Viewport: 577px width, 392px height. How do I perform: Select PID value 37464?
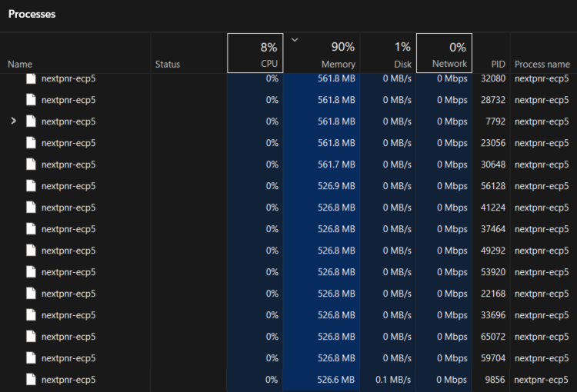[x=493, y=229]
